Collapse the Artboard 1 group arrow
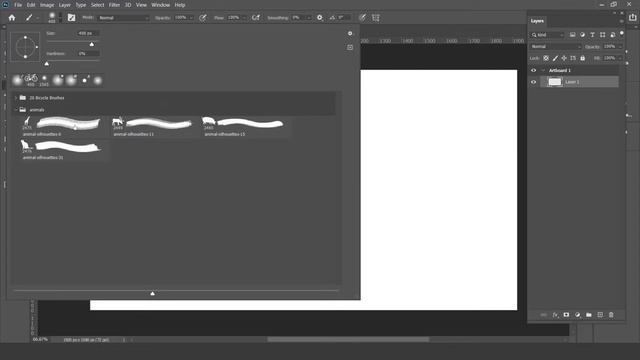The height and width of the screenshot is (360, 640). coord(543,70)
